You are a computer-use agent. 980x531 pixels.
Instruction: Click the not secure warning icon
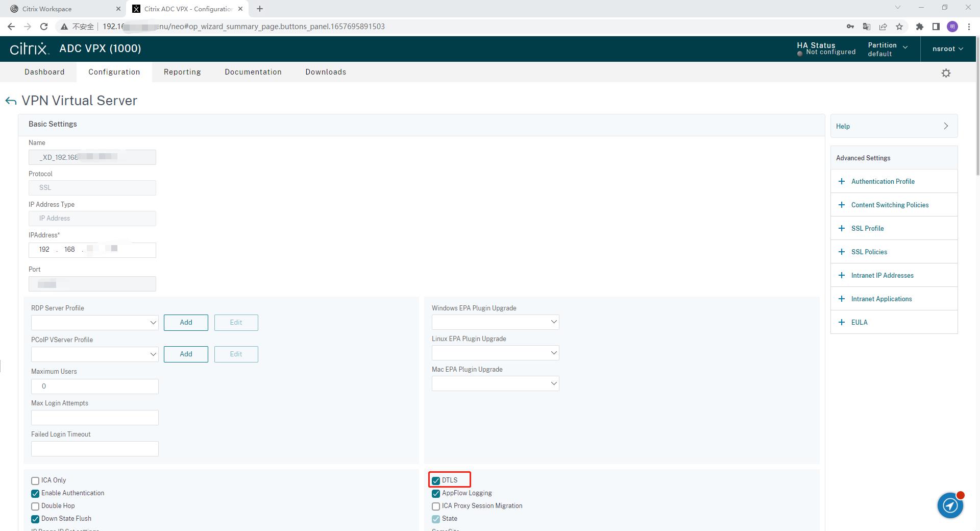pyautogui.click(x=64, y=27)
